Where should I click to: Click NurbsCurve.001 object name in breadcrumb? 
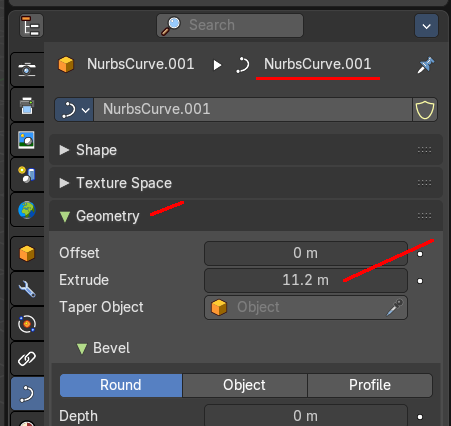pos(141,64)
